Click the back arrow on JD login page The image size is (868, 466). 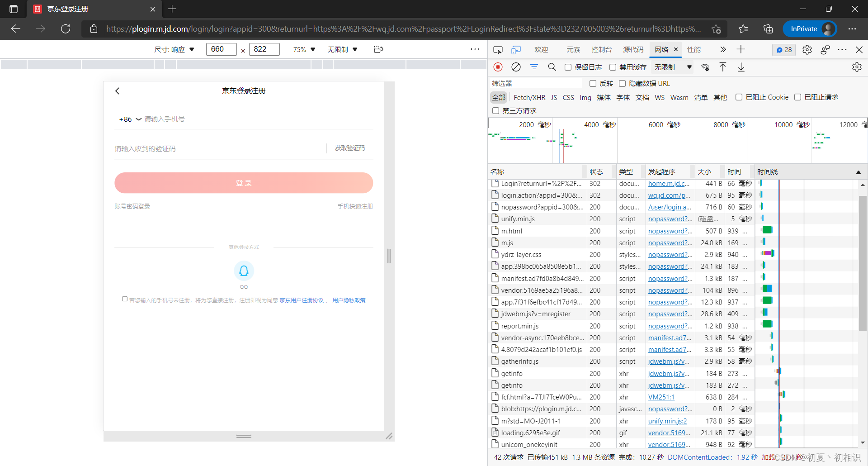[x=118, y=91]
